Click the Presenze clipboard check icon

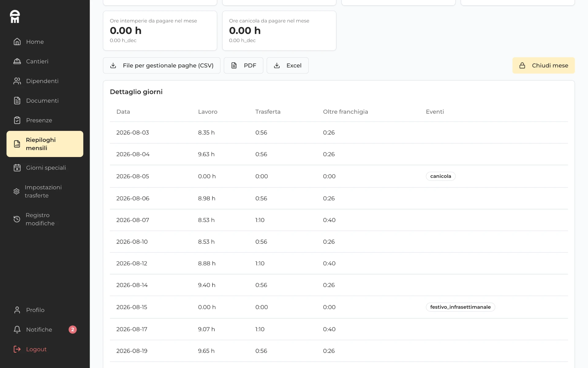[x=17, y=120]
